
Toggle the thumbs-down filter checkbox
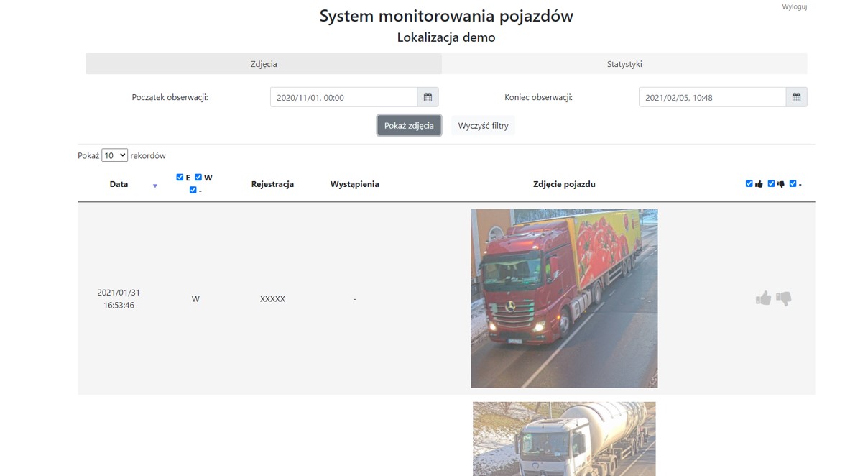(x=771, y=184)
